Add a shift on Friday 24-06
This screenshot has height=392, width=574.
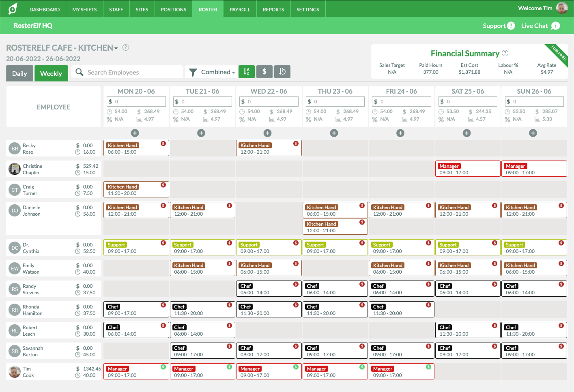coord(400,133)
